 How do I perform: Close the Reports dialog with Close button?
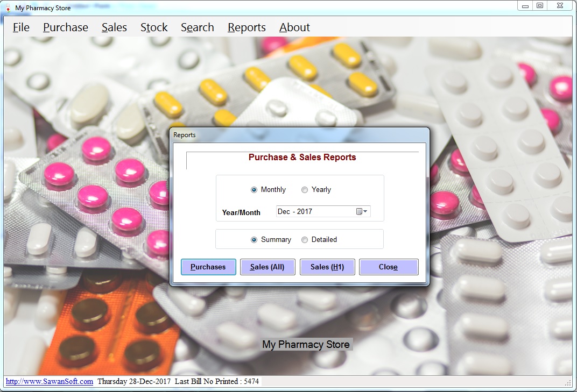pos(388,267)
